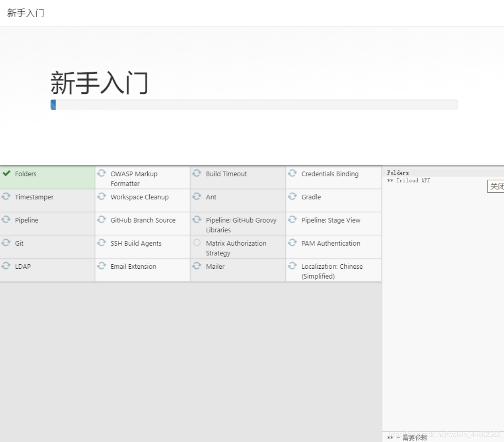Click the sync icon beside Pipeline: Stage View

[x=293, y=219]
